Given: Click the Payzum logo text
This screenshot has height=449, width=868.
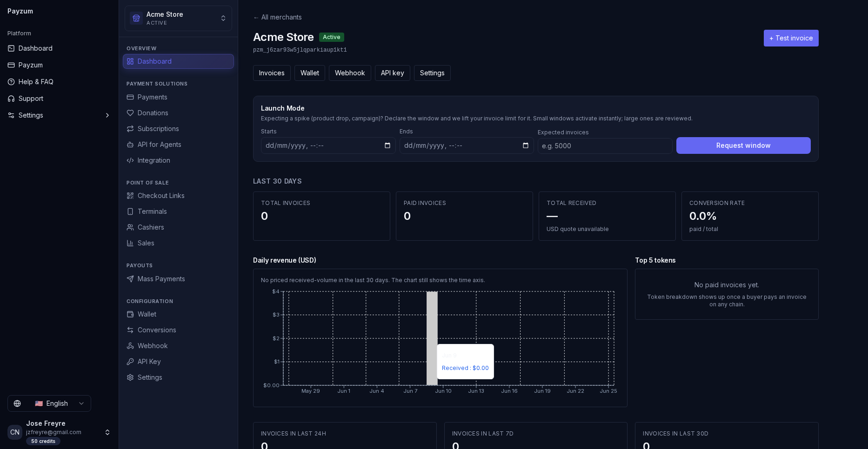Looking at the screenshot, I should click(20, 11).
